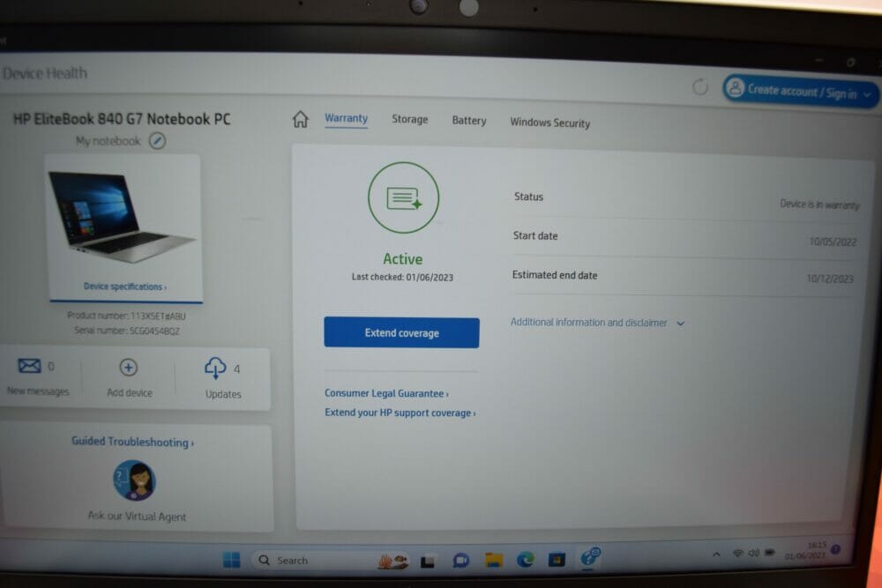
Task: Open the Warranty tab
Action: coord(346,119)
